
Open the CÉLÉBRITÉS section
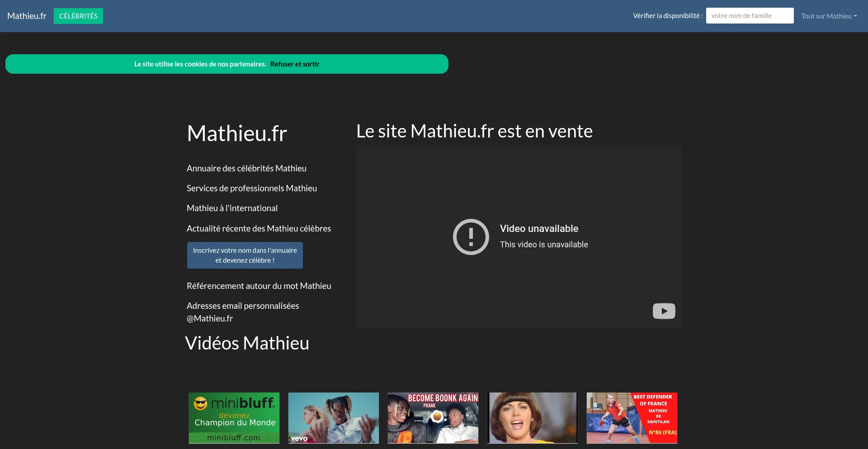coord(78,15)
